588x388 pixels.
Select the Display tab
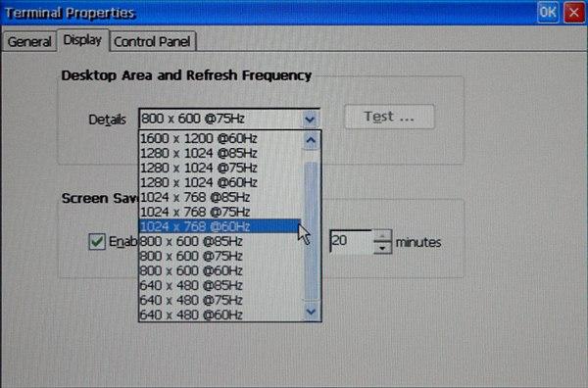tap(82, 40)
